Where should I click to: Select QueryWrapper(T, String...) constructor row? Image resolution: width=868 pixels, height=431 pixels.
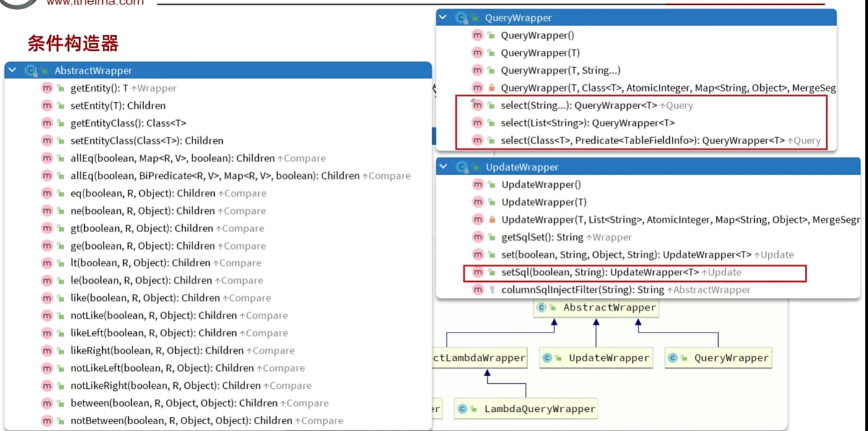click(636, 70)
